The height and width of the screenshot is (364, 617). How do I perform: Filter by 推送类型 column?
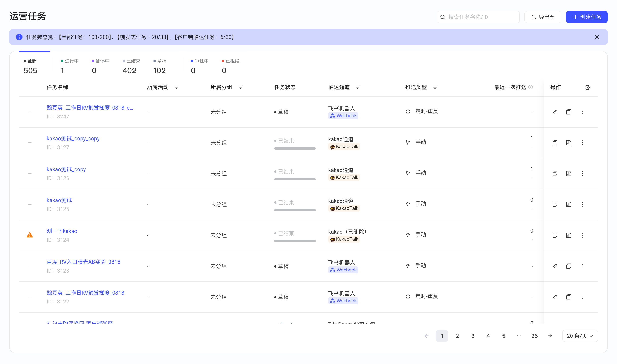pos(435,87)
